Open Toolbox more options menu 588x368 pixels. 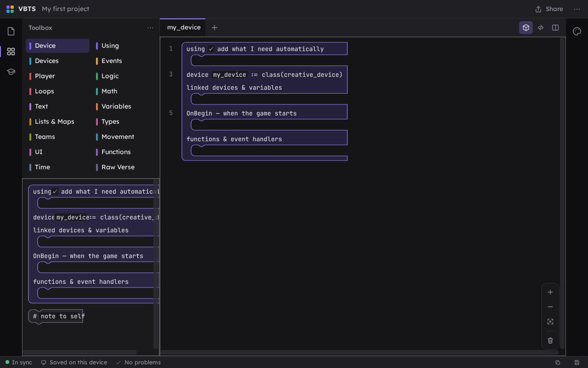[150, 28]
